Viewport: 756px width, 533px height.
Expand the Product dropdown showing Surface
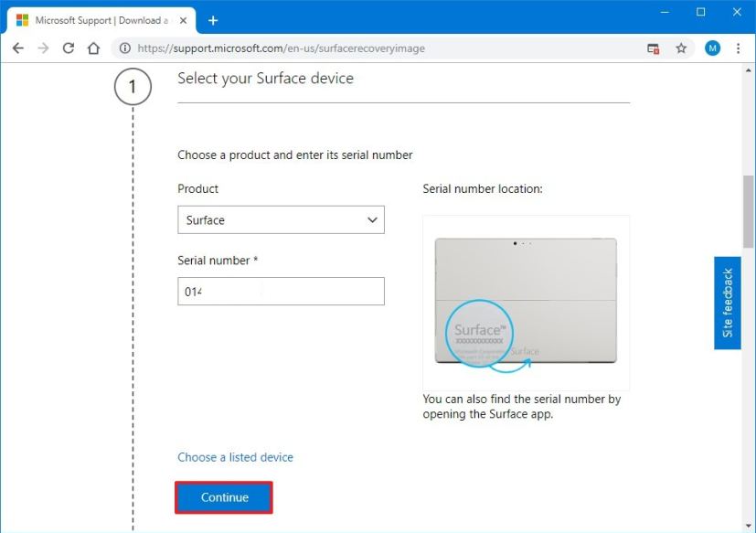coord(281,220)
